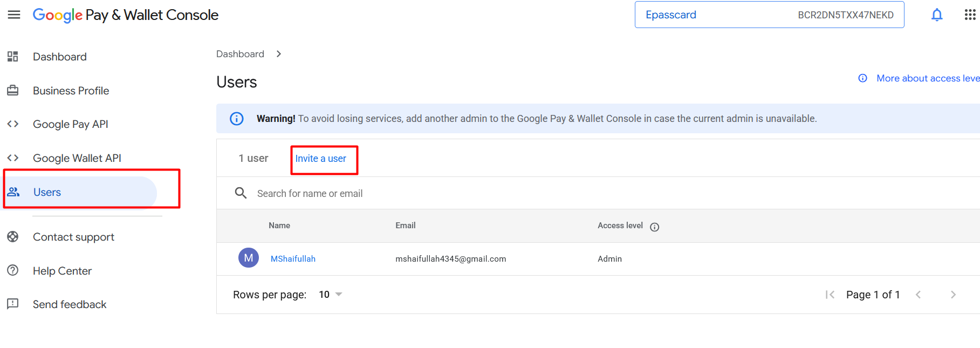The width and height of the screenshot is (980, 348).
Task: Open the Epasscard business account selector
Action: click(x=769, y=15)
